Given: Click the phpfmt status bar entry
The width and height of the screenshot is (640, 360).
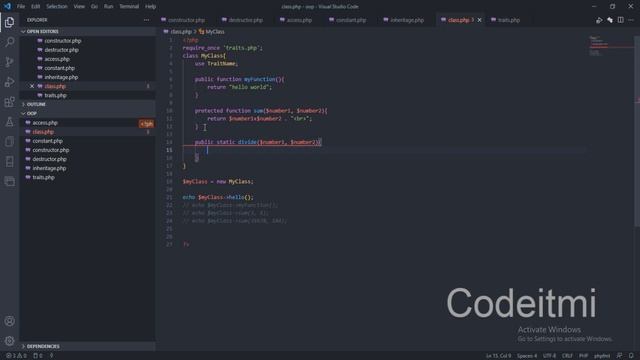Looking at the screenshot, I should point(602,356).
